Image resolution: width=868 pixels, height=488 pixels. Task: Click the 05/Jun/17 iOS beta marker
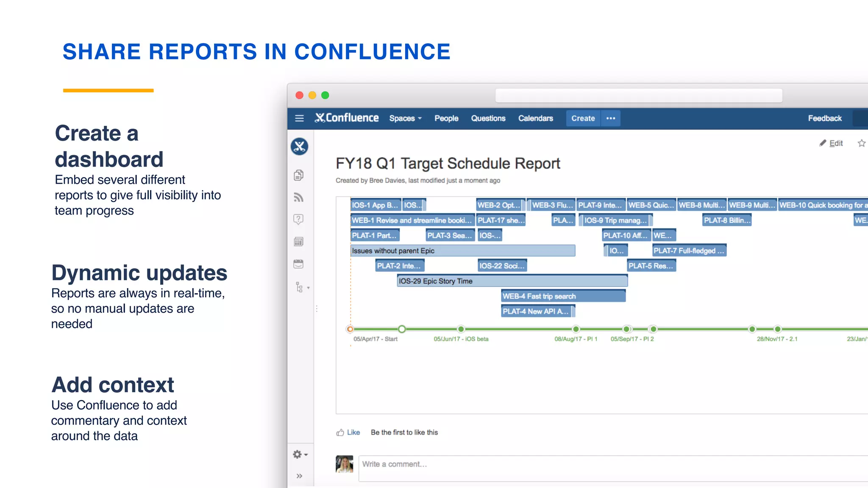point(461,329)
